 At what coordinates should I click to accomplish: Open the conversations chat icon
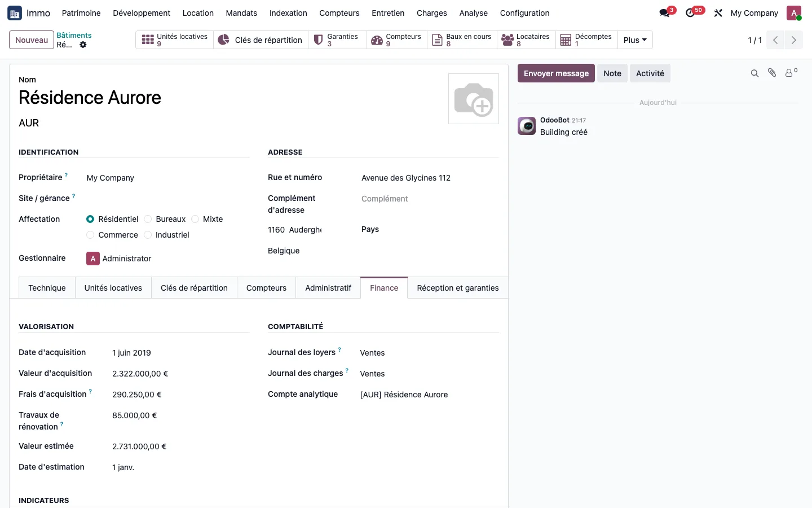pos(665,13)
